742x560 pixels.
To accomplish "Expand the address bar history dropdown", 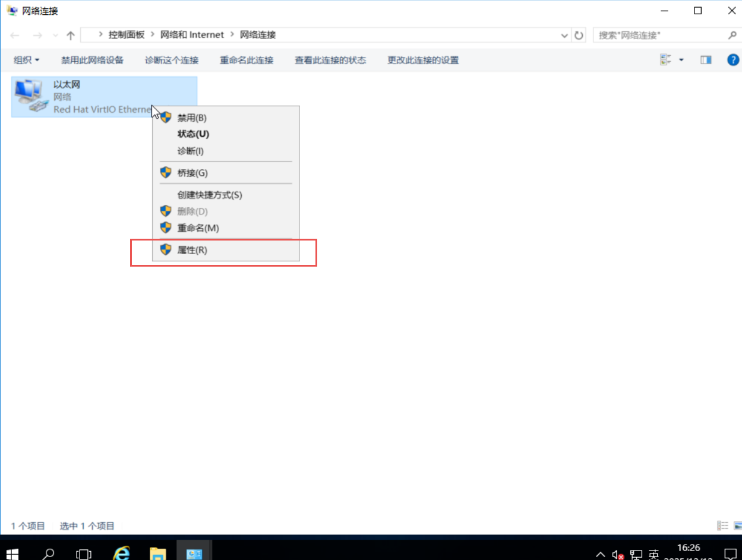I will 565,36.
